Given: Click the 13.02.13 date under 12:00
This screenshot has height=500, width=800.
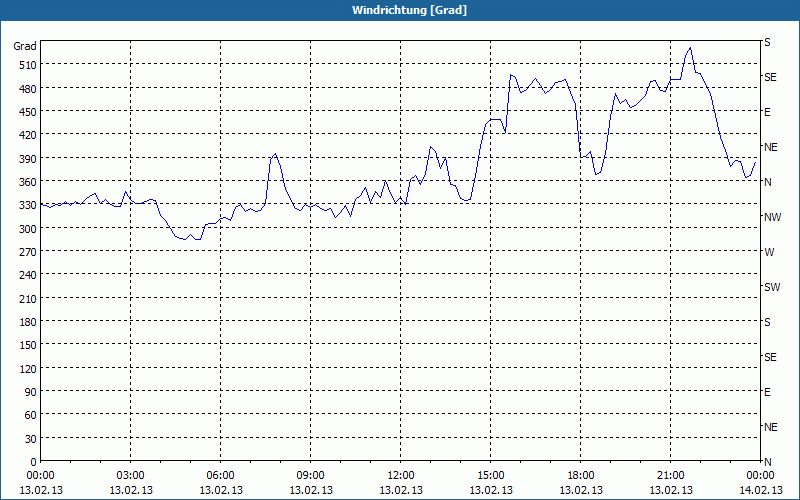Looking at the screenshot, I should point(401,490).
